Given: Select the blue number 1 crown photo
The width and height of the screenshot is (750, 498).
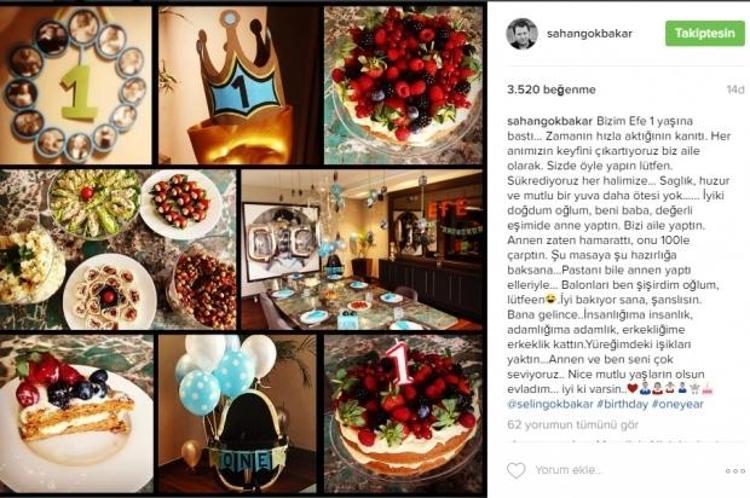Looking at the screenshot, I should 240,85.
